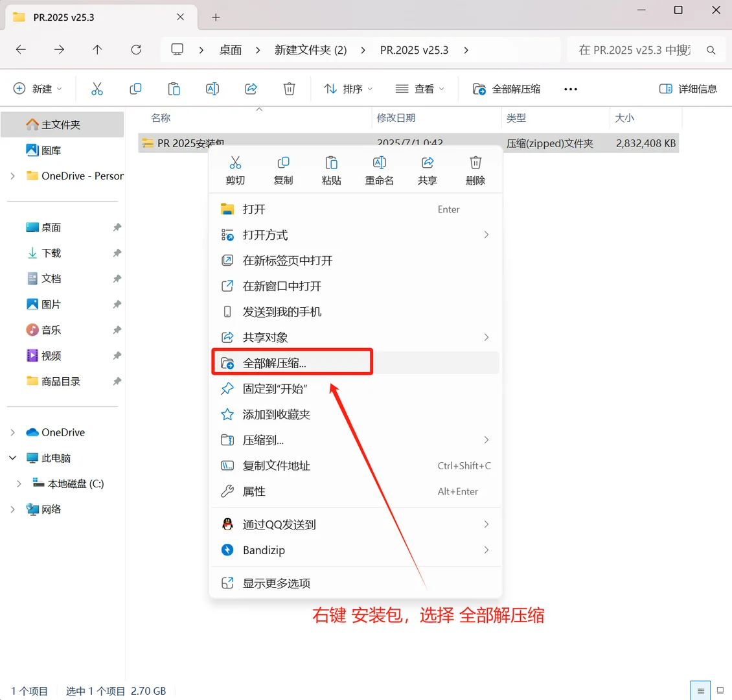The width and height of the screenshot is (732, 700).
Task: Click the 重命名 icon in the context menu strip
Action: [379, 169]
